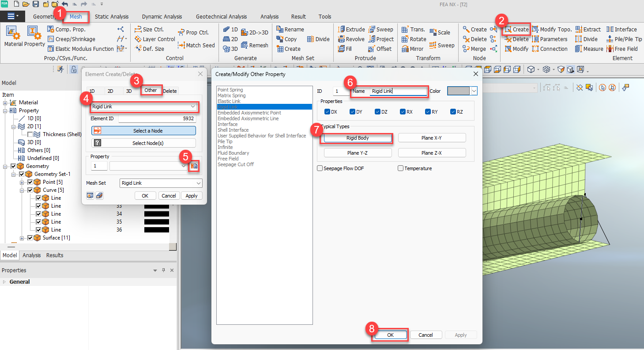
Task: Open the Rigid Link element type dropdown
Action: (x=144, y=107)
